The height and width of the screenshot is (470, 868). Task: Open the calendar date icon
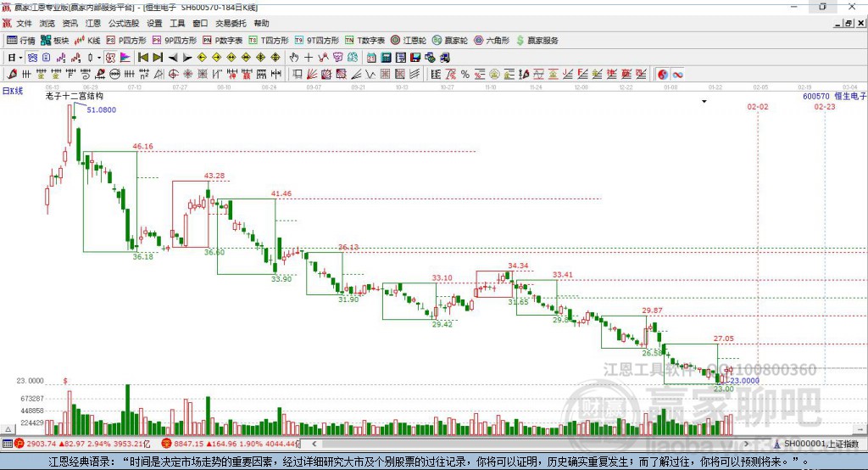tap(371, 57)
